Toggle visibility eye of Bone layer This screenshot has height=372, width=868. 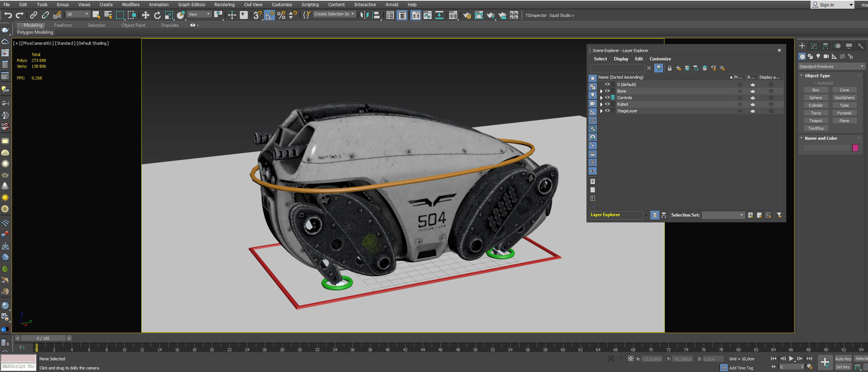607,91
